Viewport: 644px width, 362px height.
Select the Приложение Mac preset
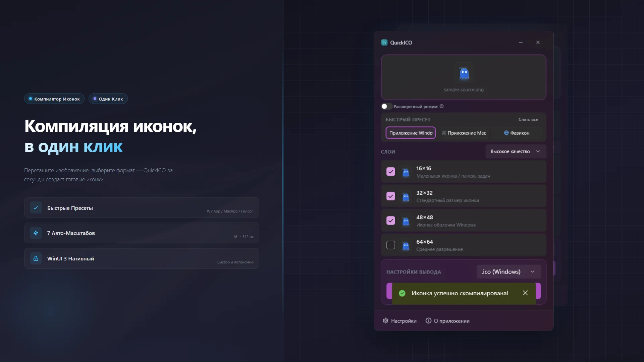464,133
